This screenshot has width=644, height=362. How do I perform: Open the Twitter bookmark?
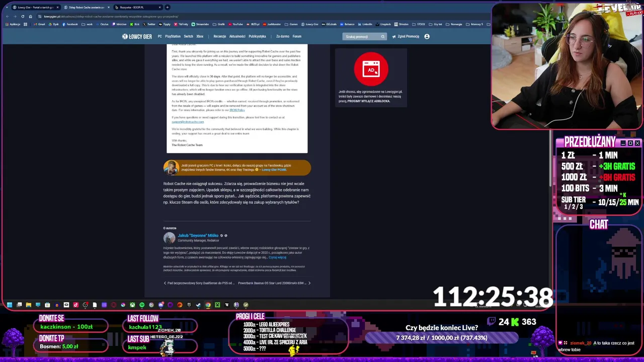coord(149,24)
